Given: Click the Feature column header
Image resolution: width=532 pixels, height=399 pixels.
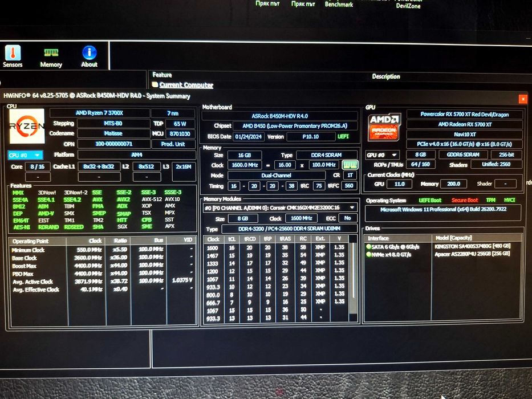Looking at the screenshot, I should point(162,75).
